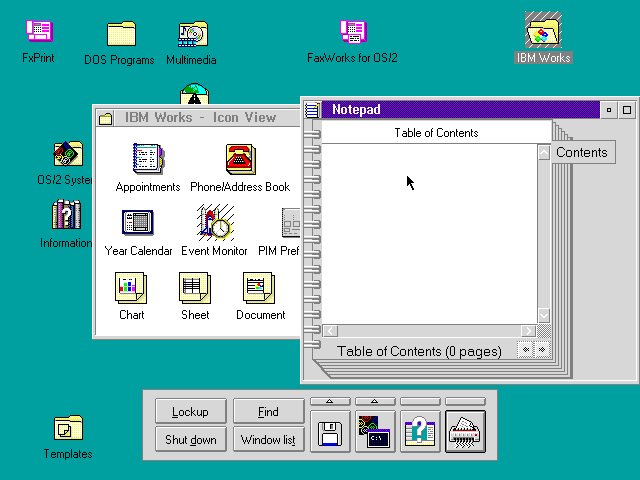This screenshot has height=480, width=640.
Task: Open the IBM Works window title bar folder icon
Action: (x=105, y=118)
